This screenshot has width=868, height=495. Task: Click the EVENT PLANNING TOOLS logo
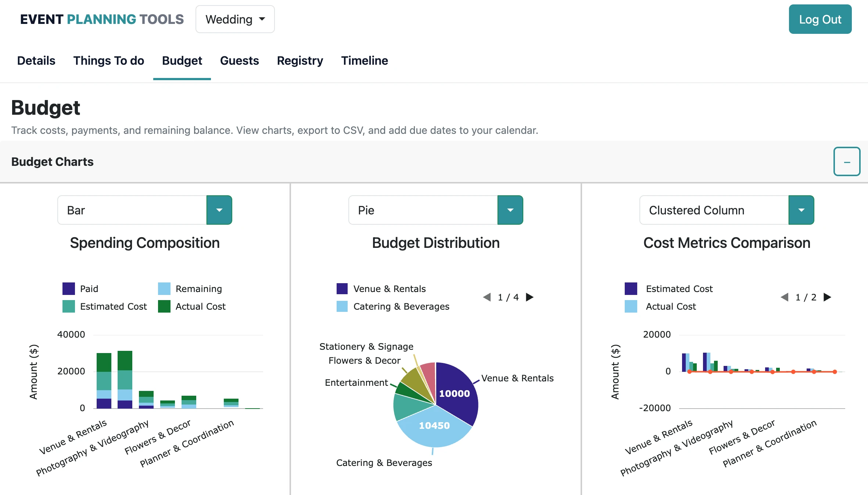coord(102,19)
